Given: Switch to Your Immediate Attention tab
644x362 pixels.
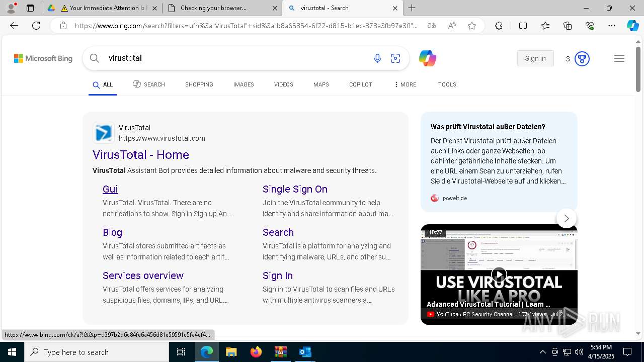Looking at the screenshot, I should [x=103, y=8].
